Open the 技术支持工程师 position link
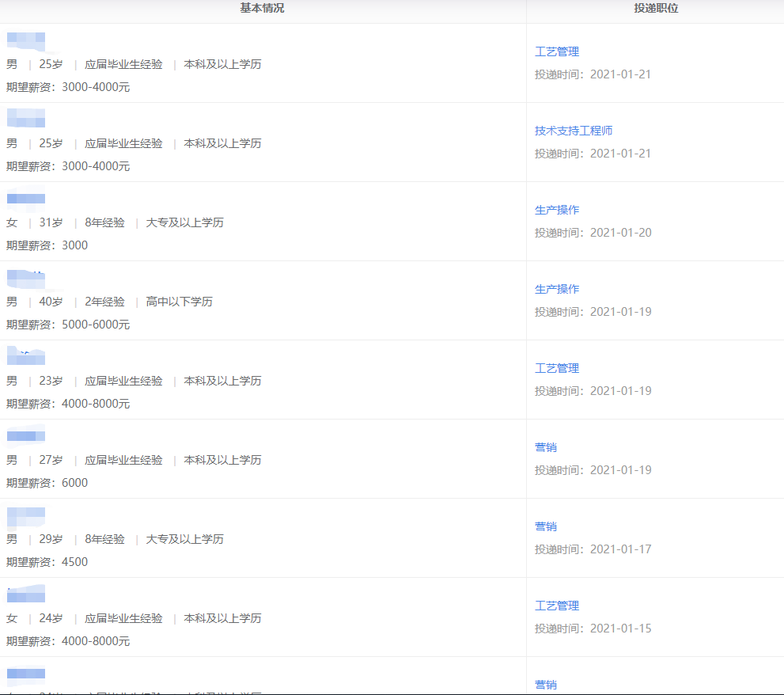The image size is (784, 695). (574, 131)
